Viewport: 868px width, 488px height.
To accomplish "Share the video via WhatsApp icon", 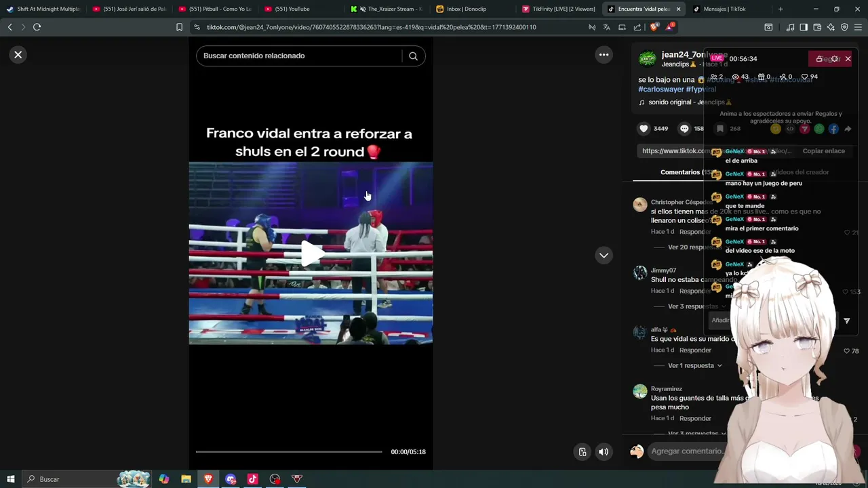I will click(819, 129).
